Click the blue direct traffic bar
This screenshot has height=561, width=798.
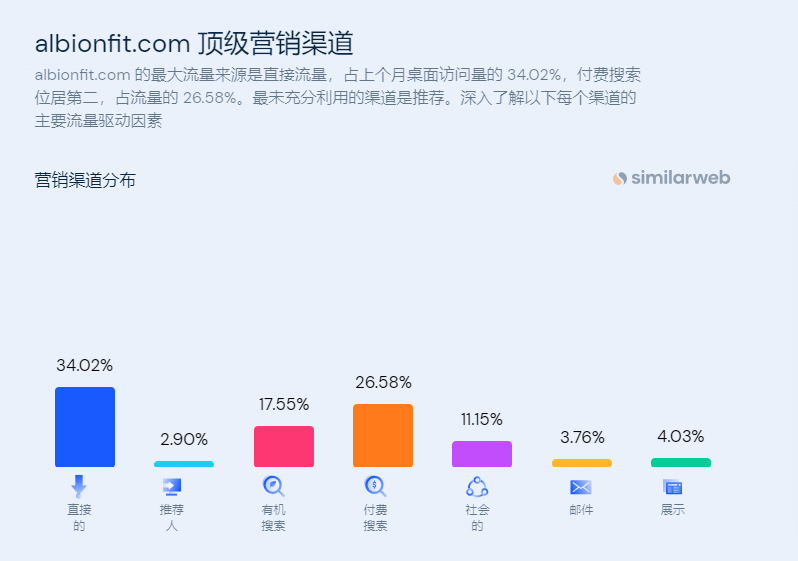(x=85, y=427)
